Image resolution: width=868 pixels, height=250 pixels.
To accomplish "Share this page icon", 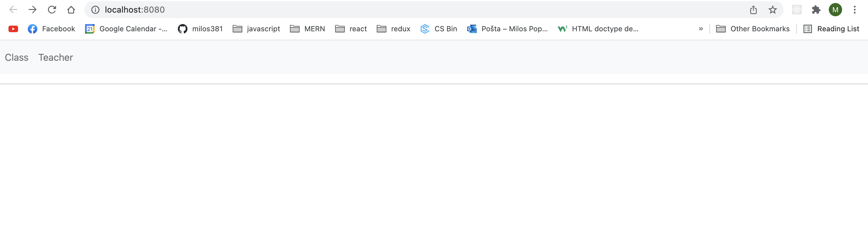I will 753,10.
